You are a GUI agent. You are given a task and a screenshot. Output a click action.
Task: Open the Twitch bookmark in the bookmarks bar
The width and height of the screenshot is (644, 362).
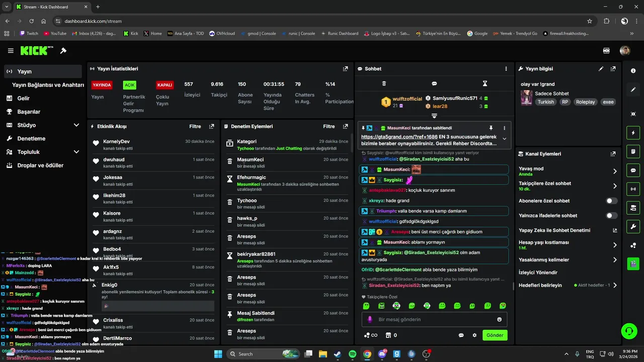[29, 34]
